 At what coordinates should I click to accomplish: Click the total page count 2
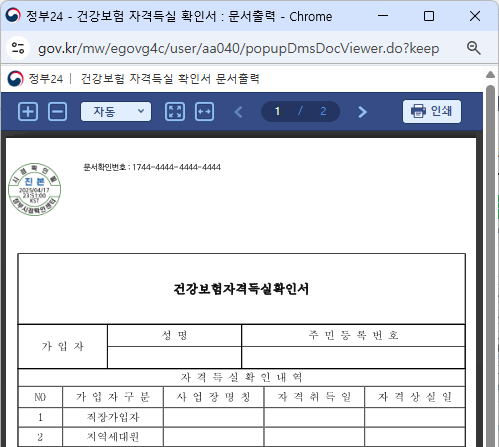coord(323,111)
